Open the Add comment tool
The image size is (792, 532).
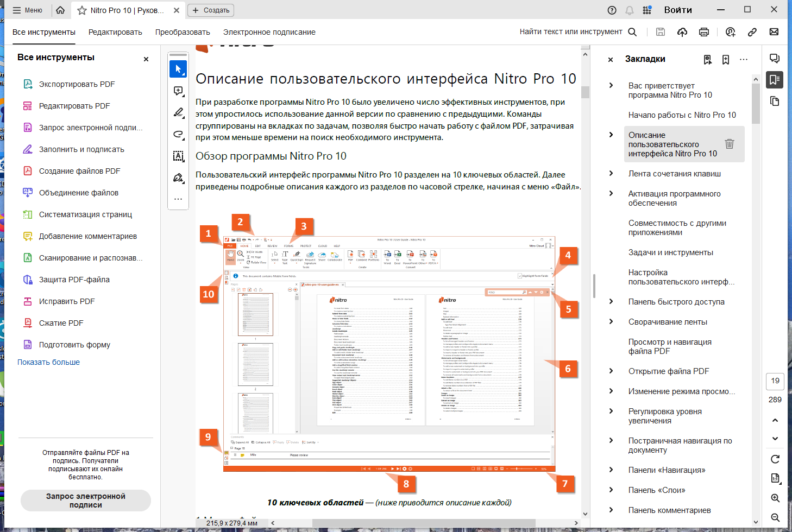pyautogui.click(x=178, y=91)
